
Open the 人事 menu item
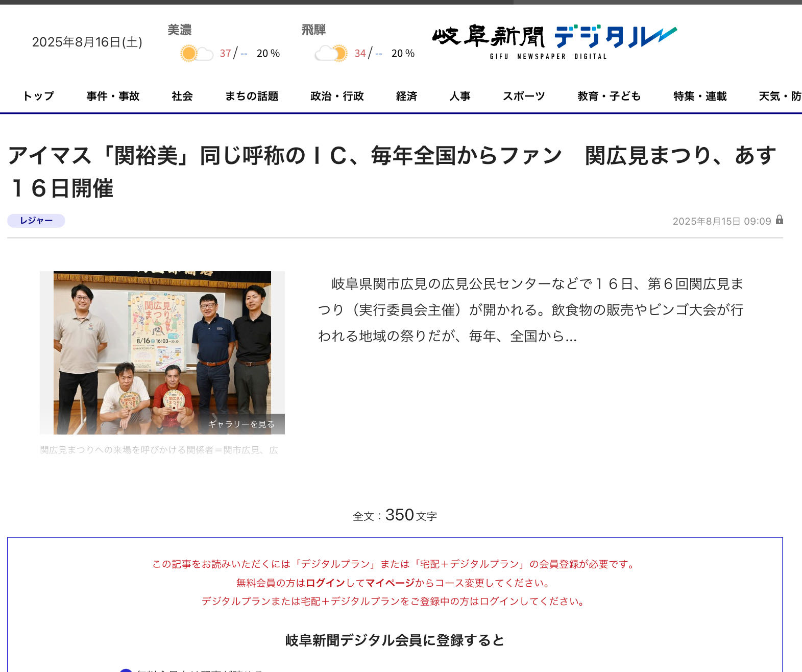coord(460,96)
